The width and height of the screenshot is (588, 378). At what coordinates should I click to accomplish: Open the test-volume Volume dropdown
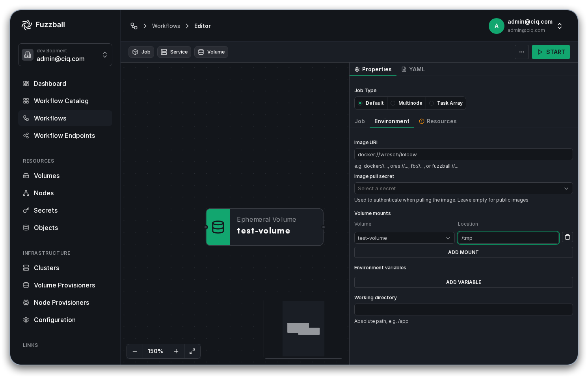(x=404, y=238)
